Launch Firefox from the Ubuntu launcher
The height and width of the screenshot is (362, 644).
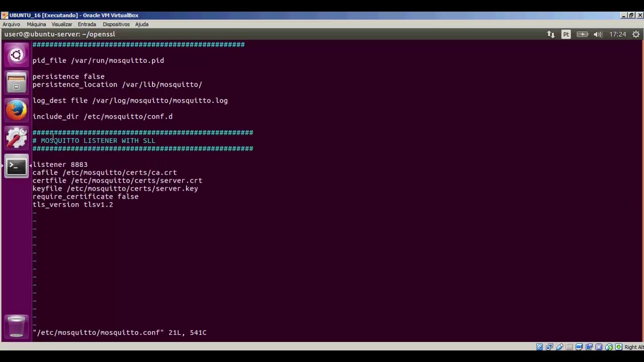pyautogui.click(x=16, y=110)
